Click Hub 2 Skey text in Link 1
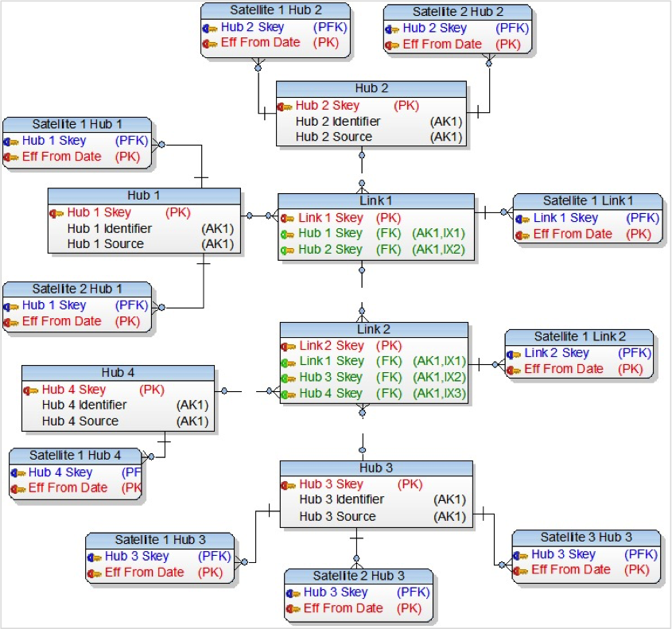 point(330,250)
